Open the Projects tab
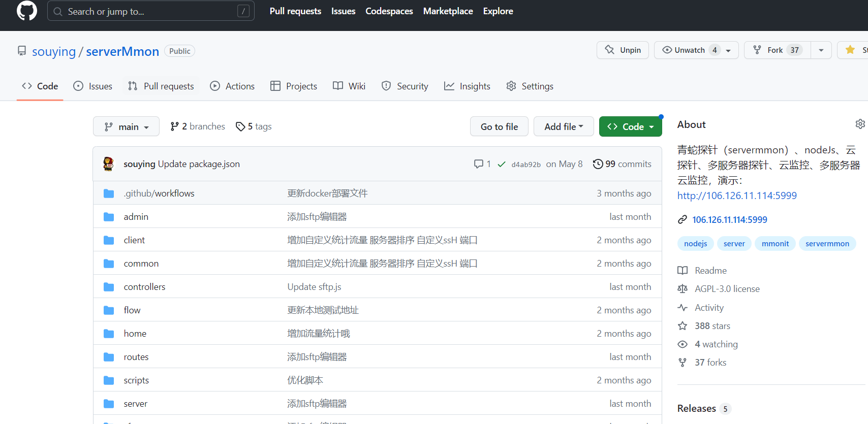 coord(294,86)
